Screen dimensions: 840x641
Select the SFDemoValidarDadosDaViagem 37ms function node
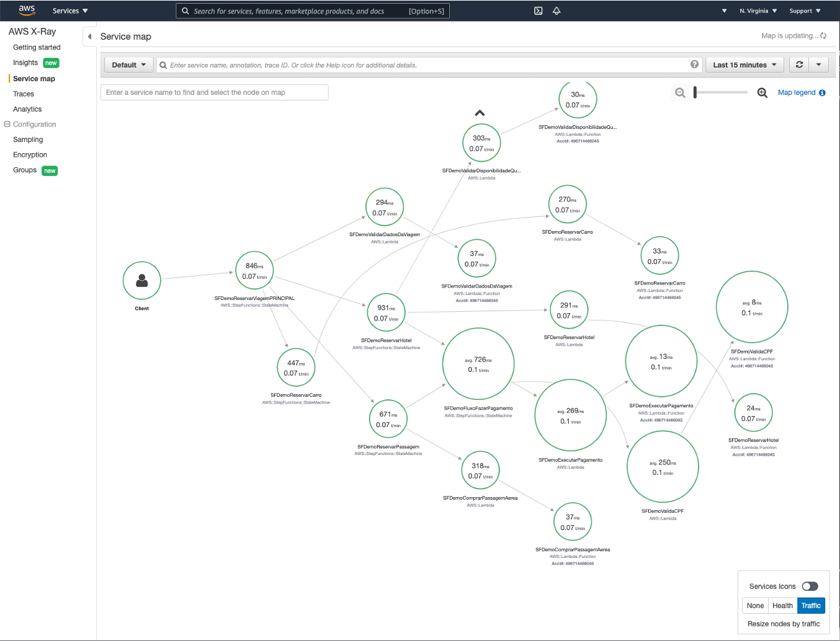click(x=476, y=258)
